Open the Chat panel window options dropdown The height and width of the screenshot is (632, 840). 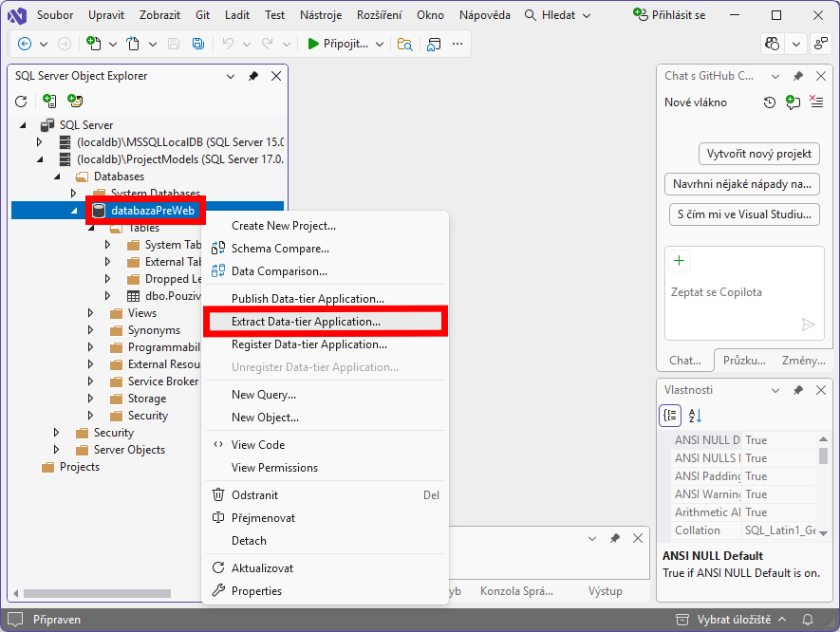click(x=775, y=76)
